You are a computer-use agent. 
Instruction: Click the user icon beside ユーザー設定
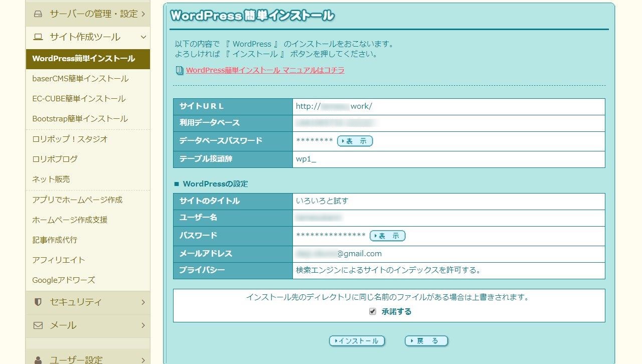point(38,360)
